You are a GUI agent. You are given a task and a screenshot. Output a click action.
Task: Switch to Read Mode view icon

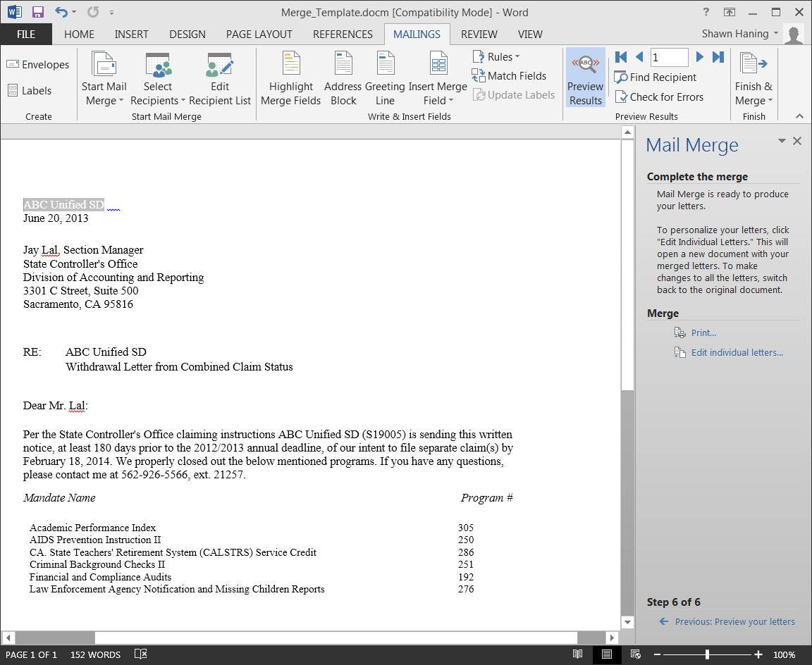coord(578,654)
